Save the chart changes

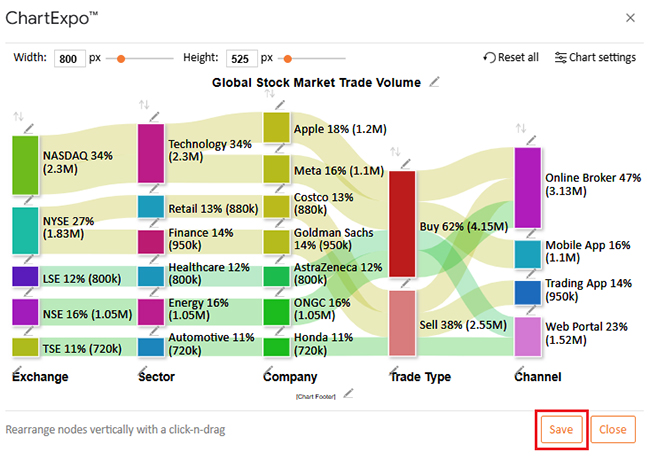point(561,429)
